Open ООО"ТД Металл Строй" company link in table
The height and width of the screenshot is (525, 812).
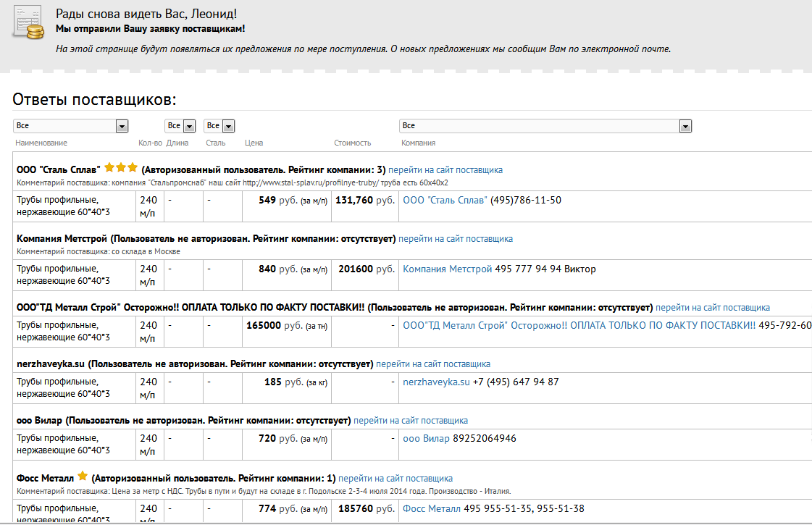pyautogui.click(x=579, y=326)
